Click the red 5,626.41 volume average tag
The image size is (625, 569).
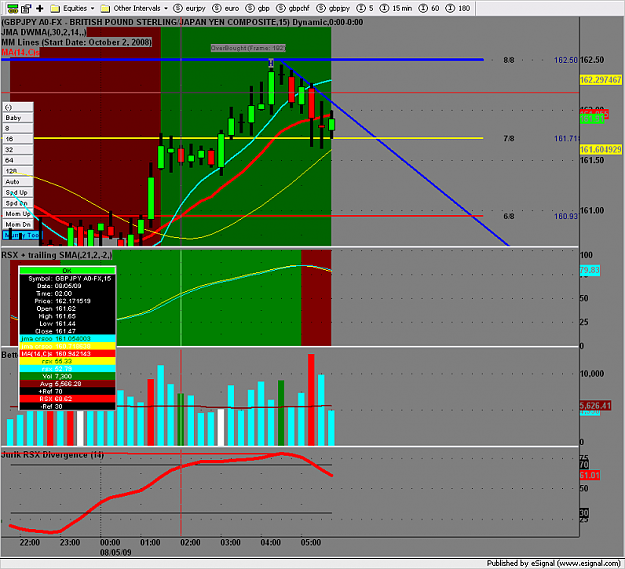595,406
